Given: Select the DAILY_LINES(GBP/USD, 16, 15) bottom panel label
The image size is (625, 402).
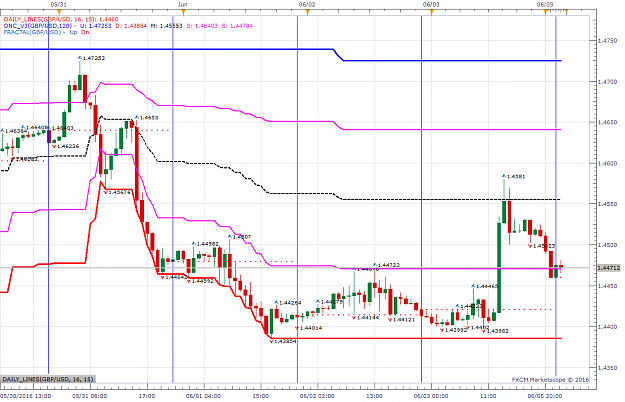Looking at the screenshot, I should pos(48,379).
